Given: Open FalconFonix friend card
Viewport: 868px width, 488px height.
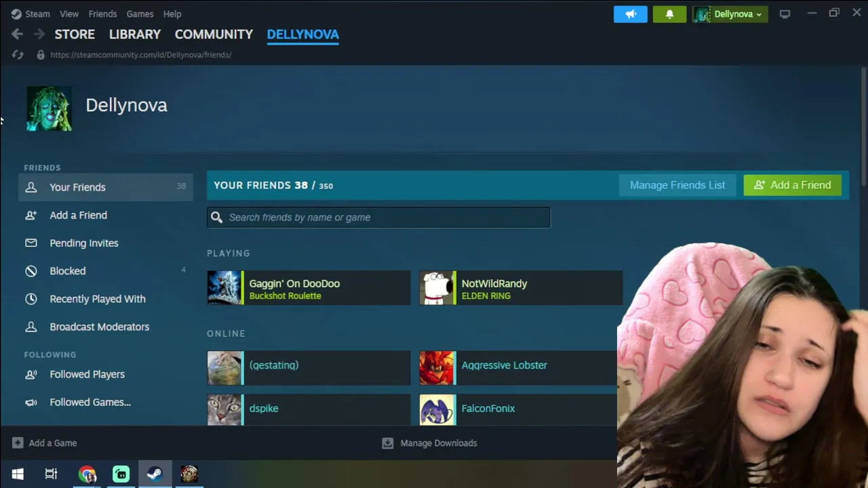Looking at the screenshot, I should coord(519,409).
